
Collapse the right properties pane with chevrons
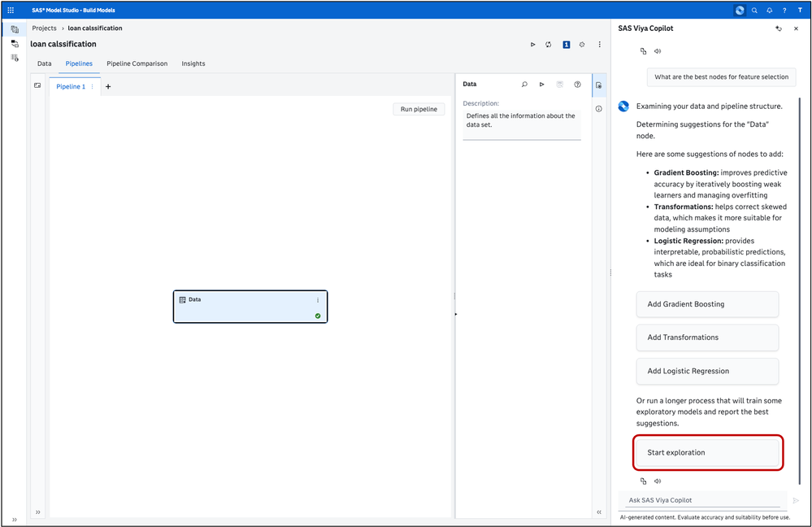click(x=599, y=512)
